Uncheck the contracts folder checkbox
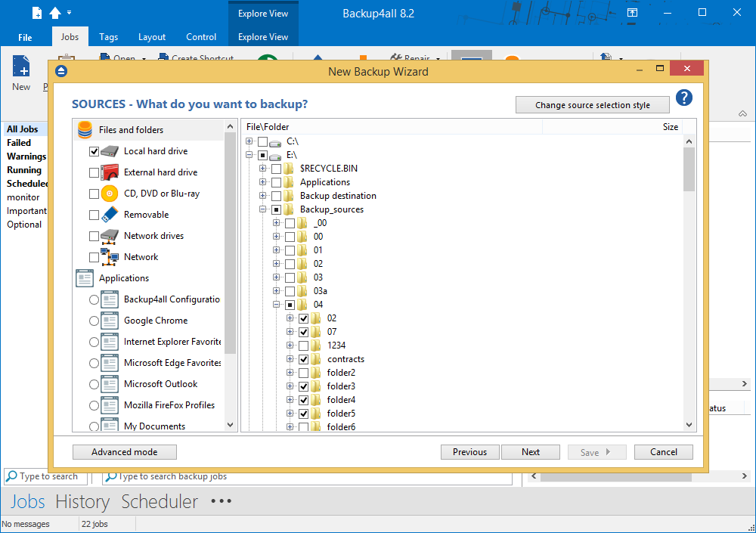 [x=303, y=359]
